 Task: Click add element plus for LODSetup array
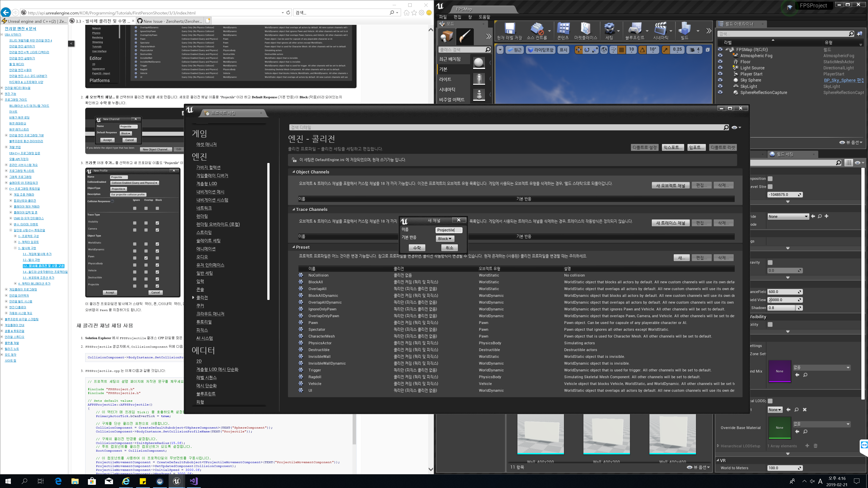(x=807, y=446)
